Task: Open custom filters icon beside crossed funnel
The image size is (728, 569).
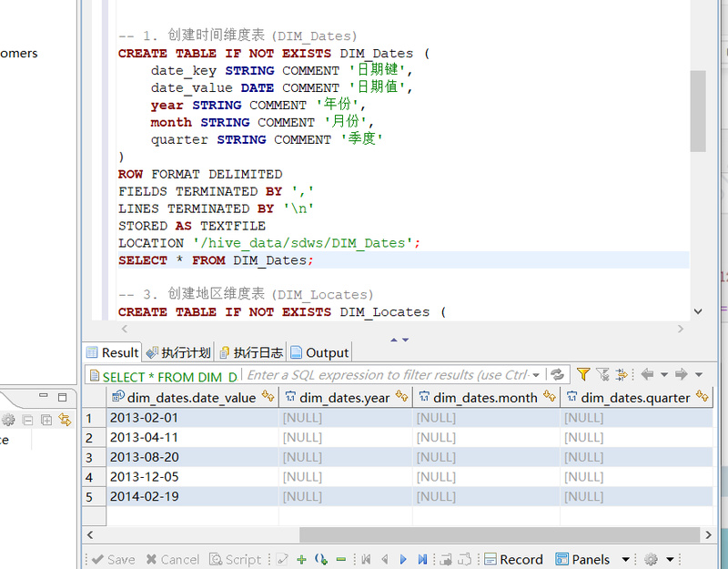Action: click(x=622, y=374)
